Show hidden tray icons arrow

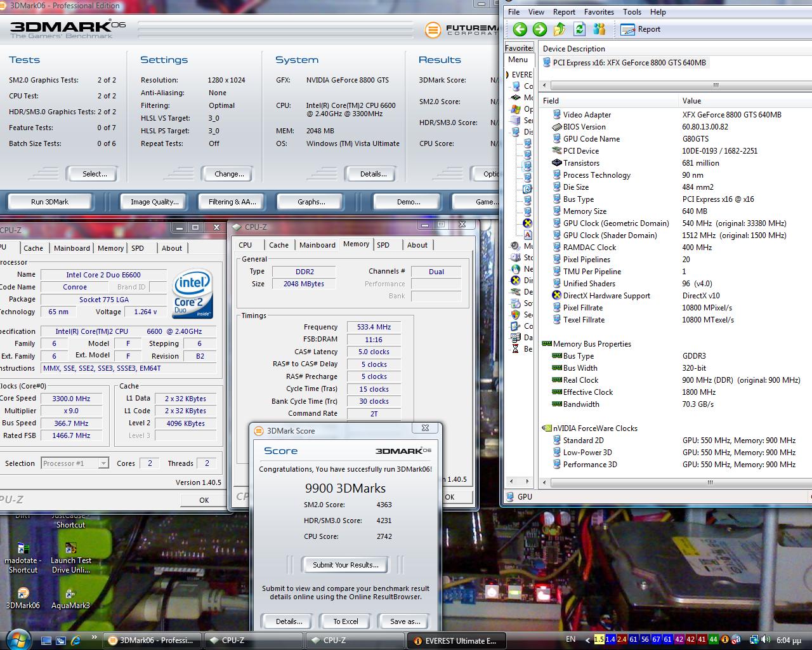pyautogui.click(x=587, y=640)
